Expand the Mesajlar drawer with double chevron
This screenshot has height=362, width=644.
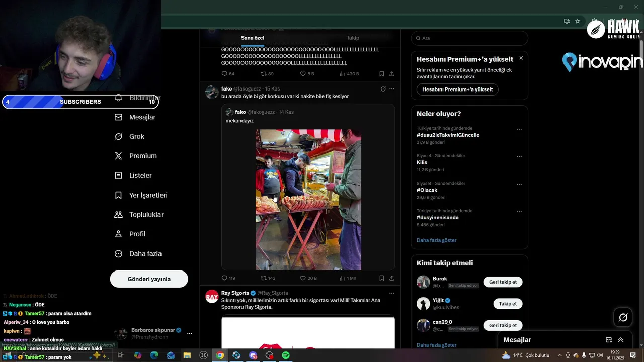point(621,340)
